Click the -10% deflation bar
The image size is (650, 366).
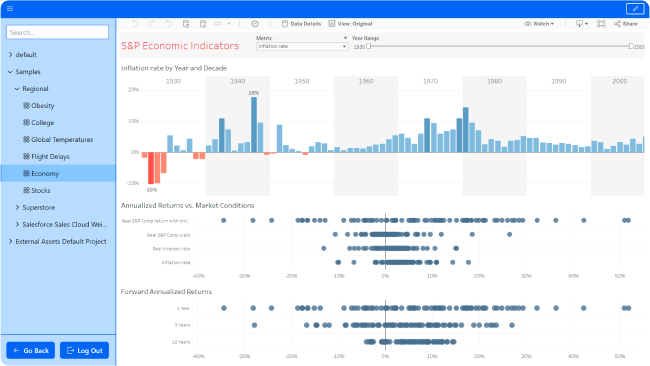pos(151,168)
